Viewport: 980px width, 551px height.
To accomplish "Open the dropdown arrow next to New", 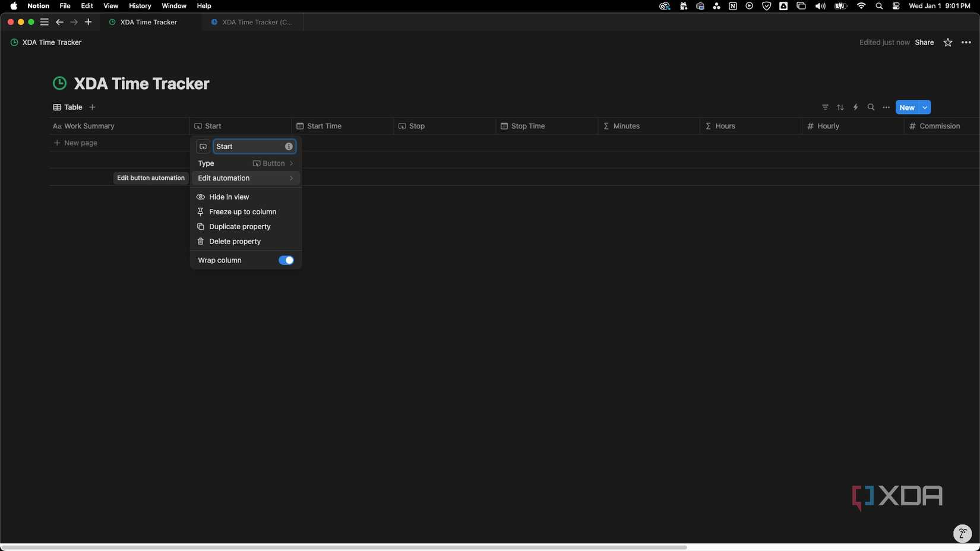I will pyautogui.click(x=925, y=107).
